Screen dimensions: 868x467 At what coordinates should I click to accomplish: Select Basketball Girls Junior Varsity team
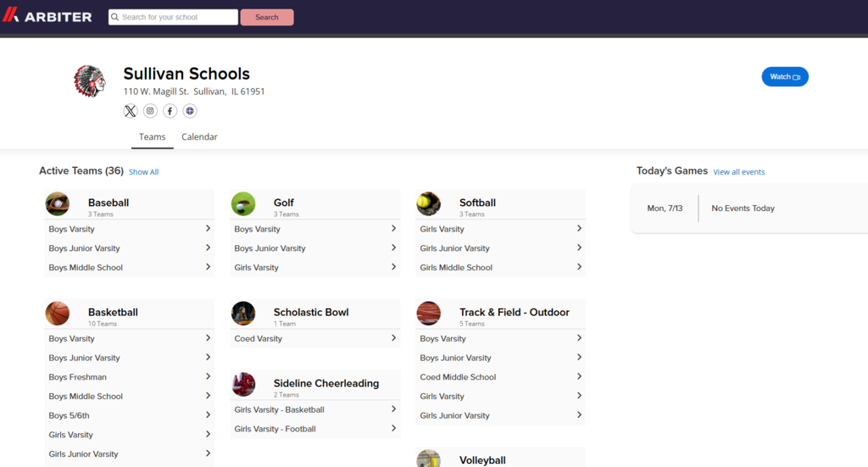click(x=130, y=454)
